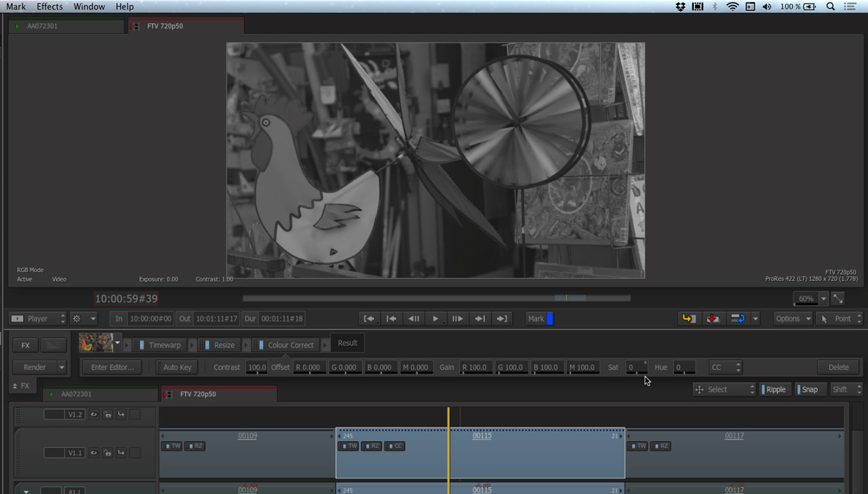Open Spotlight search in the menu bar
Image resolution: width=868 pixels, height=494 pixels.
point(830,7)
